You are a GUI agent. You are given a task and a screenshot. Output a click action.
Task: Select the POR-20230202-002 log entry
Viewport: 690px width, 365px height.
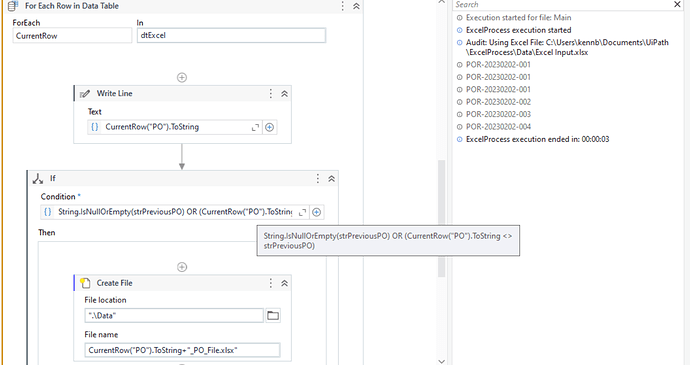498,102
